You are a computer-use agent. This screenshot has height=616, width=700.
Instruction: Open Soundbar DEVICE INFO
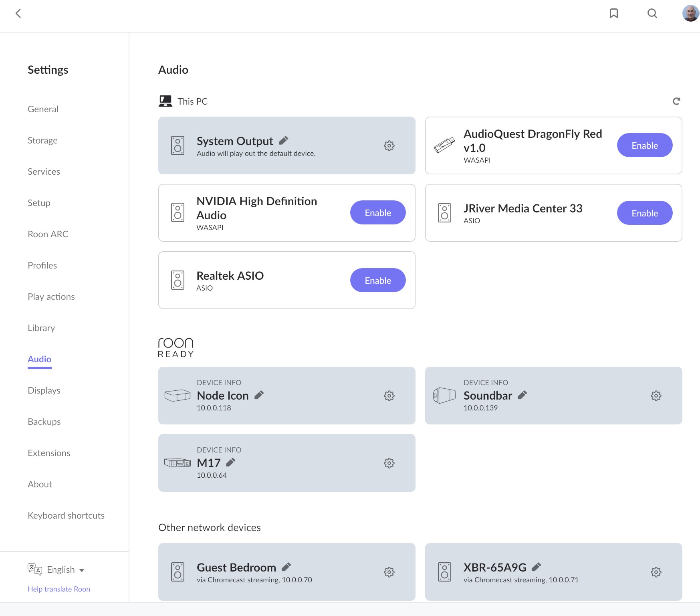pos(486,383)
